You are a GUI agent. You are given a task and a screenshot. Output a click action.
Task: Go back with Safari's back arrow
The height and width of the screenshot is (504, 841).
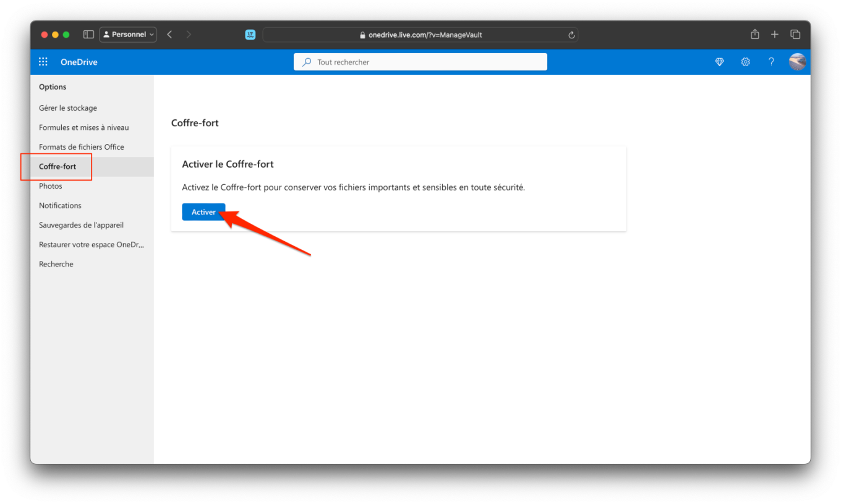pyautogui.click(x=169, y=35)
